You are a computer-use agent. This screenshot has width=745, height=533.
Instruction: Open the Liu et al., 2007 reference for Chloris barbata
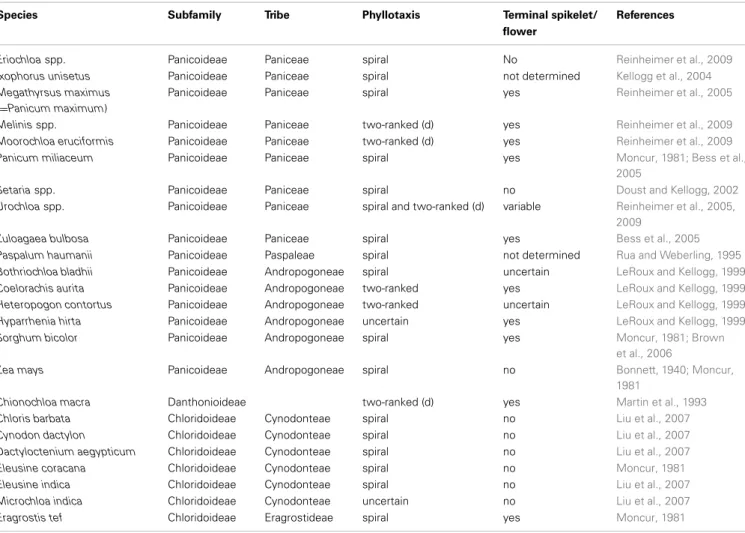tap(653, 419)
